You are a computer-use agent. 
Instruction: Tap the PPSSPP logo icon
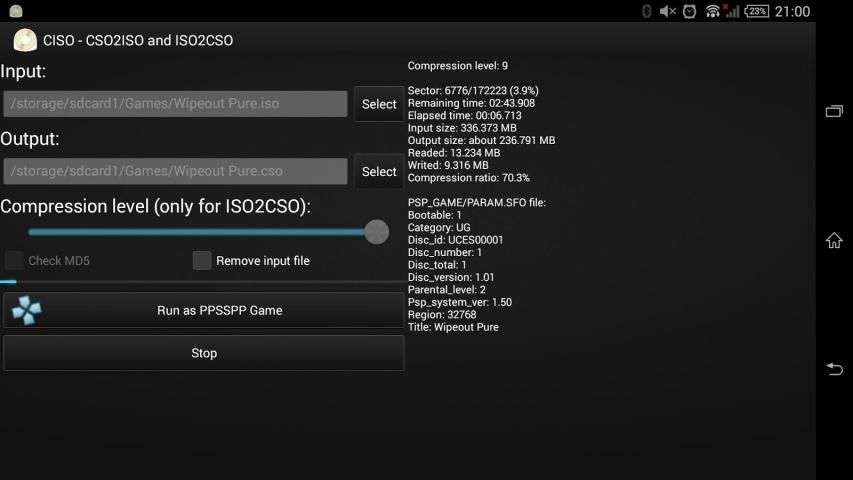pyautogui.click(x=26, y=310)
